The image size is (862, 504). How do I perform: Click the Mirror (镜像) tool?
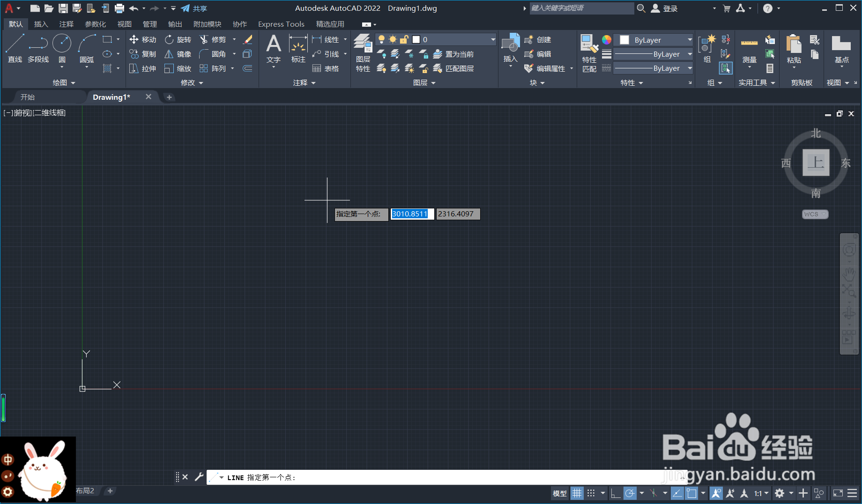coord(178,54)
